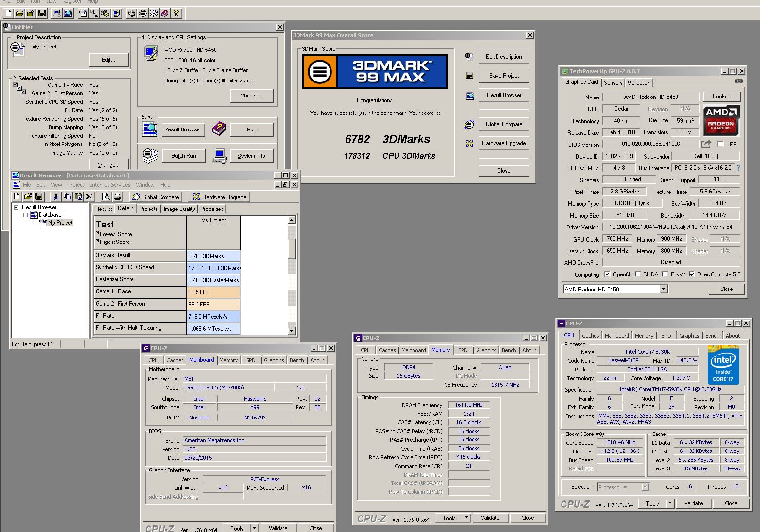Select My Project in Result Browser tree
The height and width of the screenshot is (532, 760).
[x=60, y=223]
